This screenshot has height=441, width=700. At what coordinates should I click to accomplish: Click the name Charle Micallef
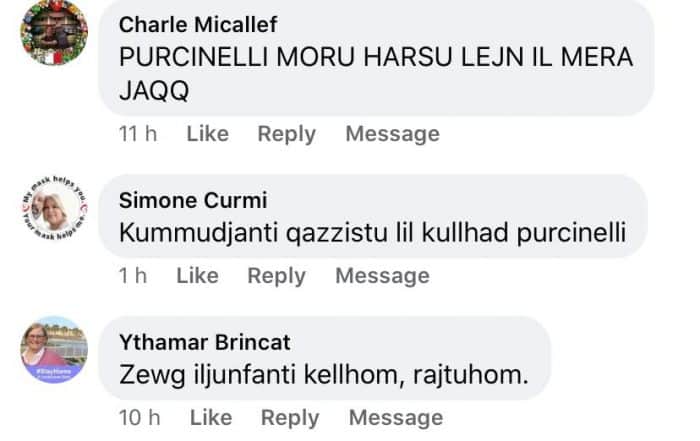(x=198, y=24)
